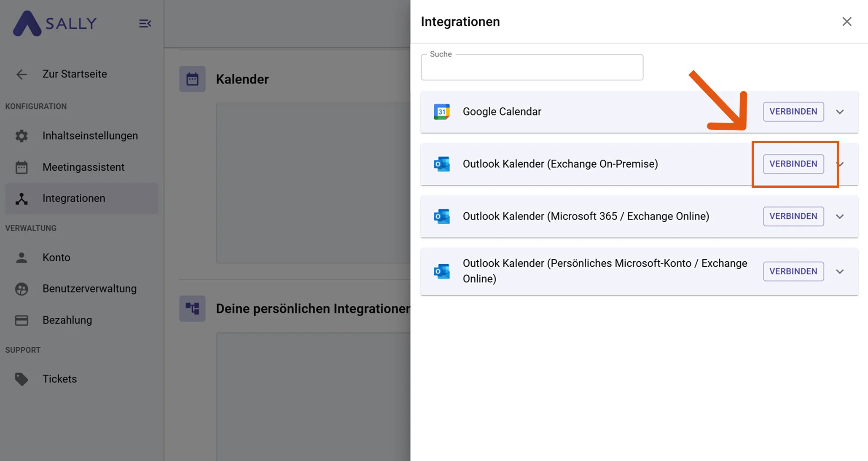Click the personal integrations section icon
The width and height of the screenshot is (868, 461).
click(192, 308)
